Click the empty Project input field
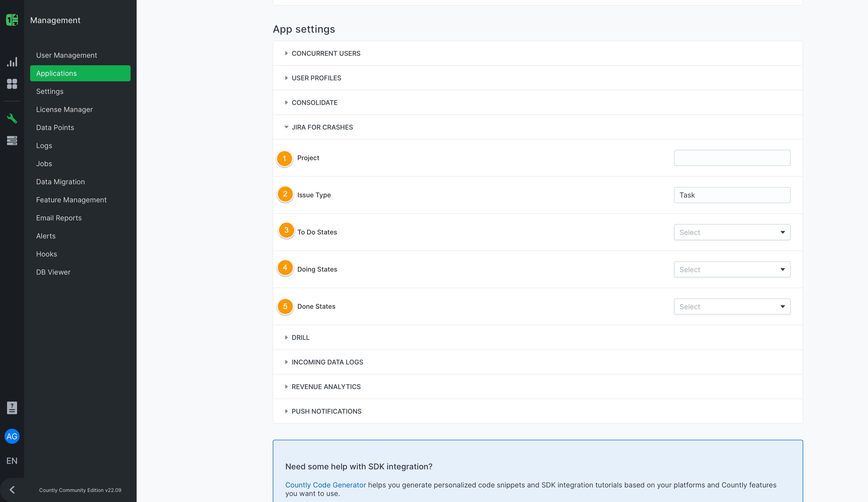Image resolution: width=868 pixels, height=502 pixels. [x=732, y=158]
